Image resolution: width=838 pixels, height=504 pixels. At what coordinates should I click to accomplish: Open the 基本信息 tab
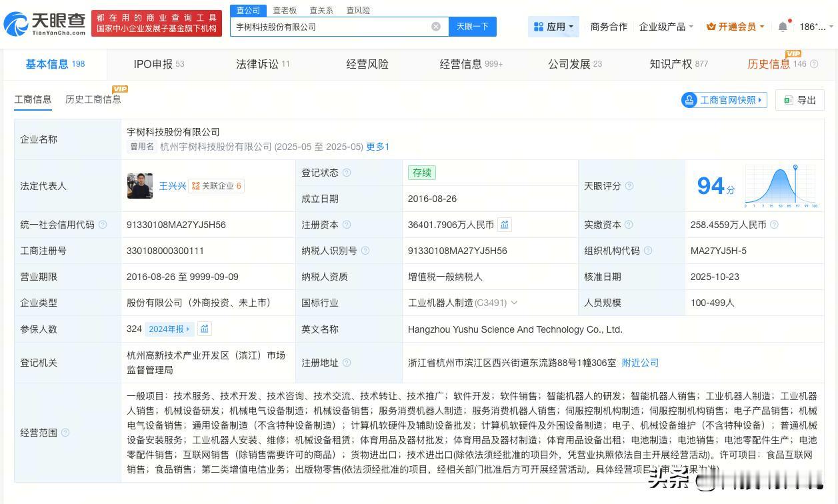[x=55, y=64]
